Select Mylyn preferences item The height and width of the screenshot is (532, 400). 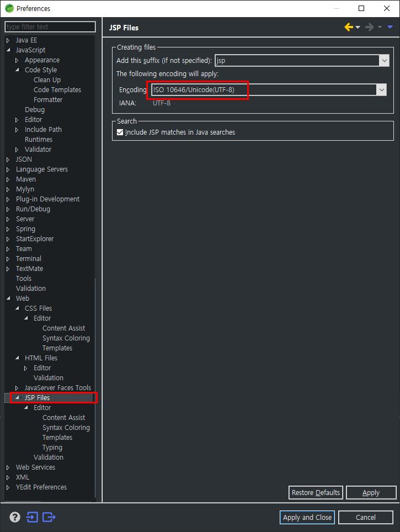point(25,189)
